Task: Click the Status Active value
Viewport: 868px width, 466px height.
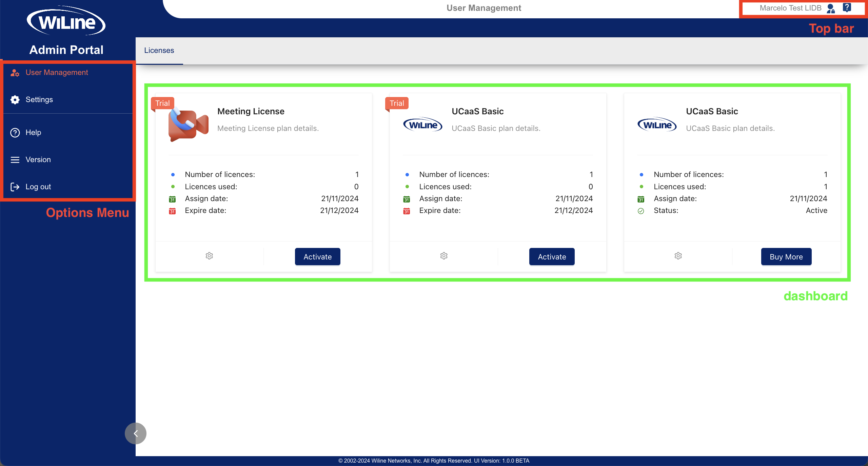Action: tap(816, 211)
